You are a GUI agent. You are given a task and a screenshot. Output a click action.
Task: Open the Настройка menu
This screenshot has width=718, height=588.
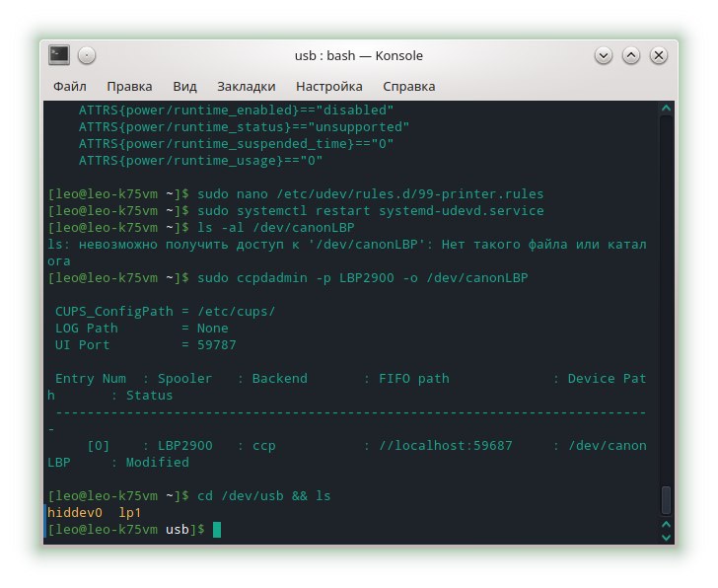pyautogui.click(x=328, y=87)
